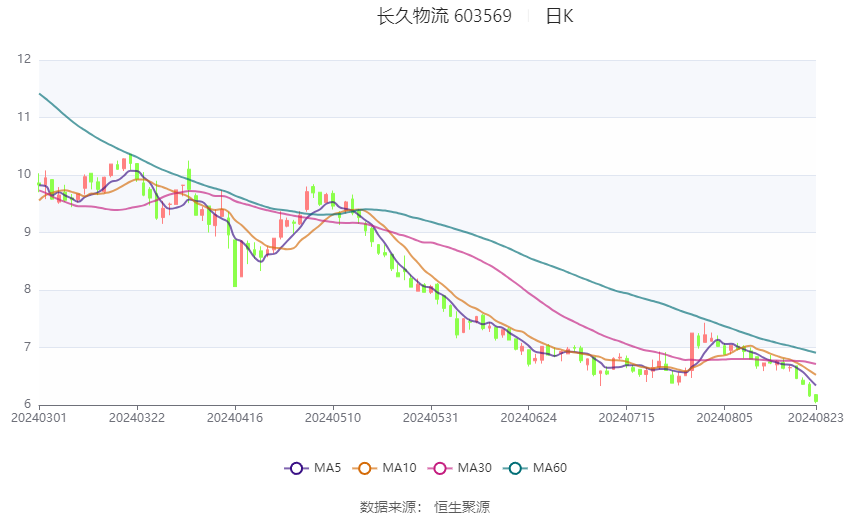Image resolution: width=850 pixels, height=517 pixels.
Task: Click the x-axis date label 20240715
Action: point(626,418)
